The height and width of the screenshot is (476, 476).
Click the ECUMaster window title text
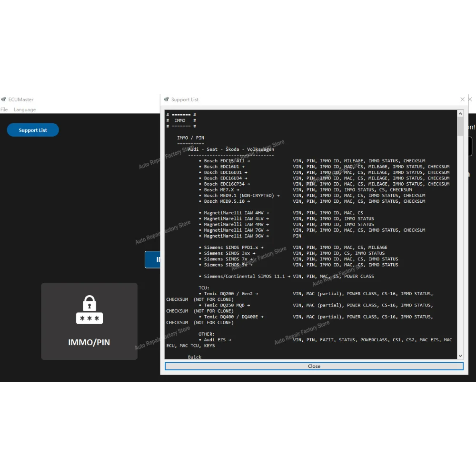click(21, 99)
